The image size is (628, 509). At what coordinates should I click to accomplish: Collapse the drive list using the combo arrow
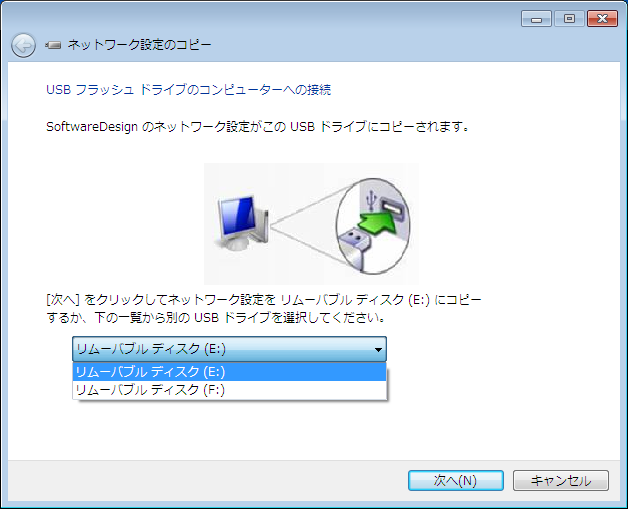tap(378, 350)
